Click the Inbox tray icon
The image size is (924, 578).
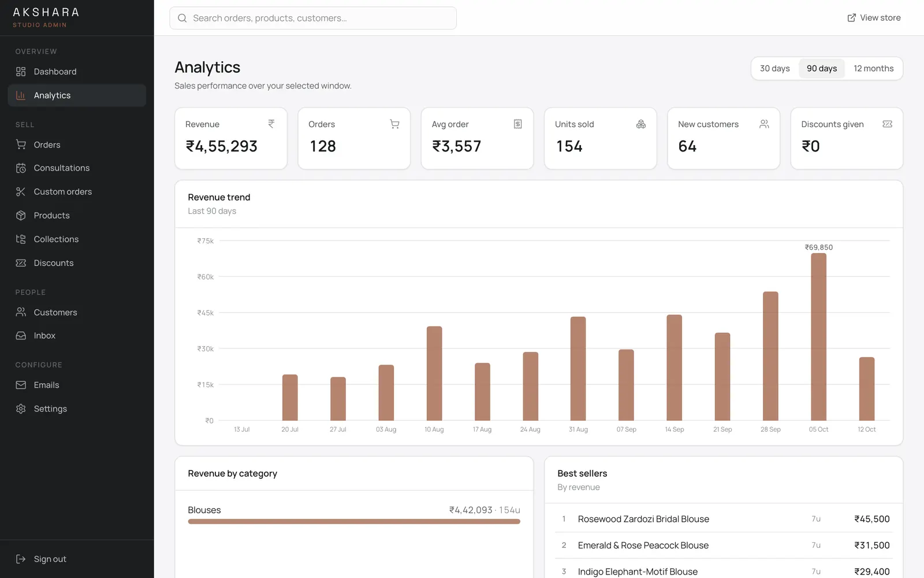pos(21,336)
